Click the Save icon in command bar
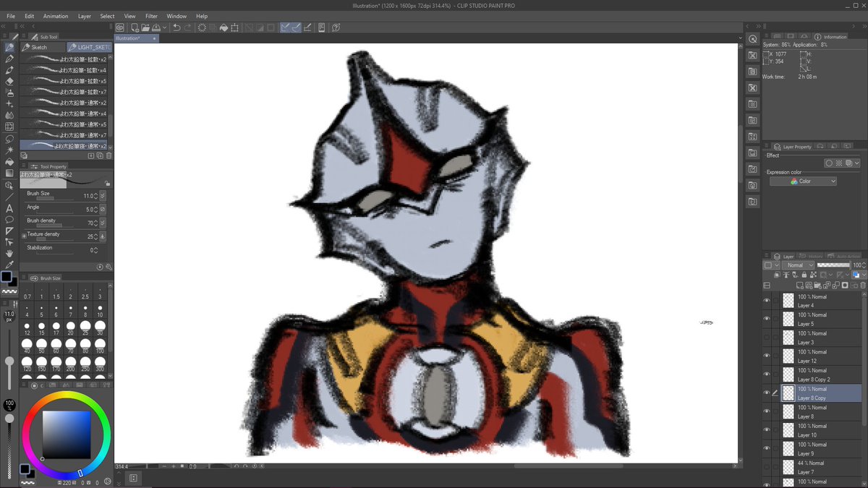 click(x=156, y=27)
